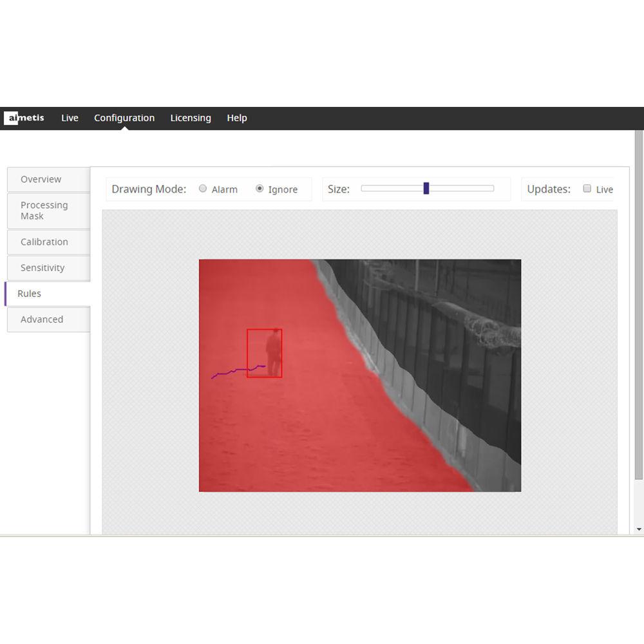Viewport: 644px width, 644px height.
Task: Open the Advanced settings tab
Action: (42, 319)
